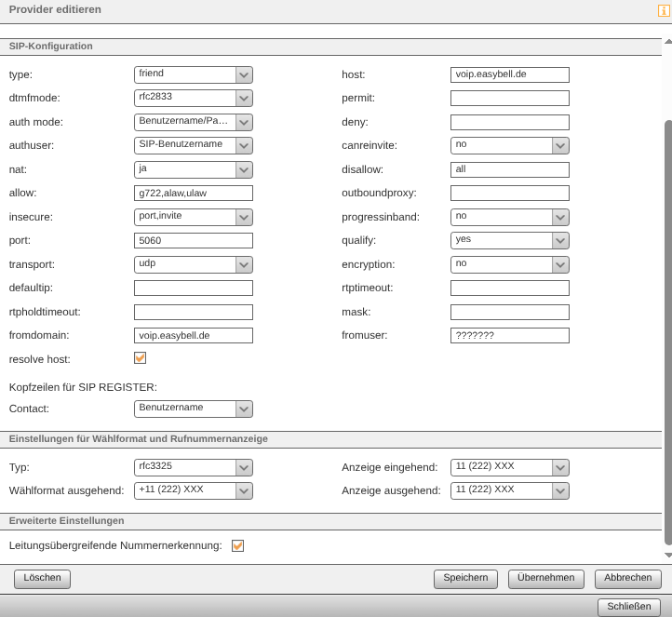The image size is (672, 617).
Task: Open the type dropdown set to friend
Action: tap(193, 74)
